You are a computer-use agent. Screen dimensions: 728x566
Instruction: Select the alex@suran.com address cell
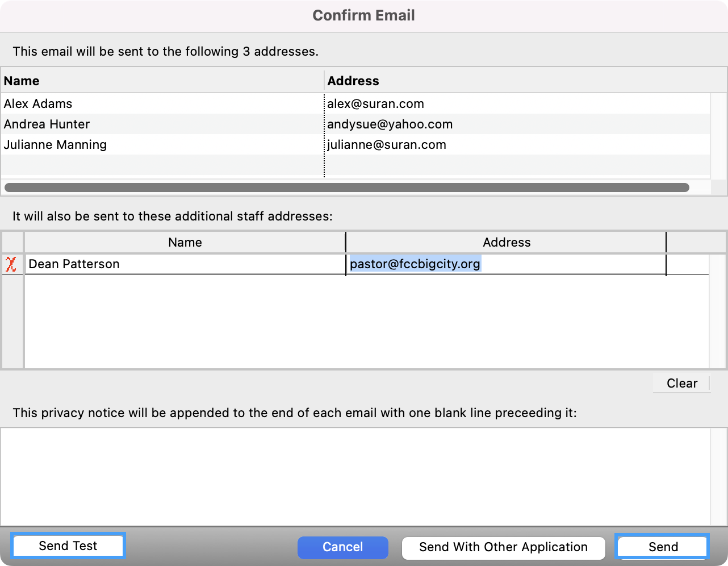375,104
